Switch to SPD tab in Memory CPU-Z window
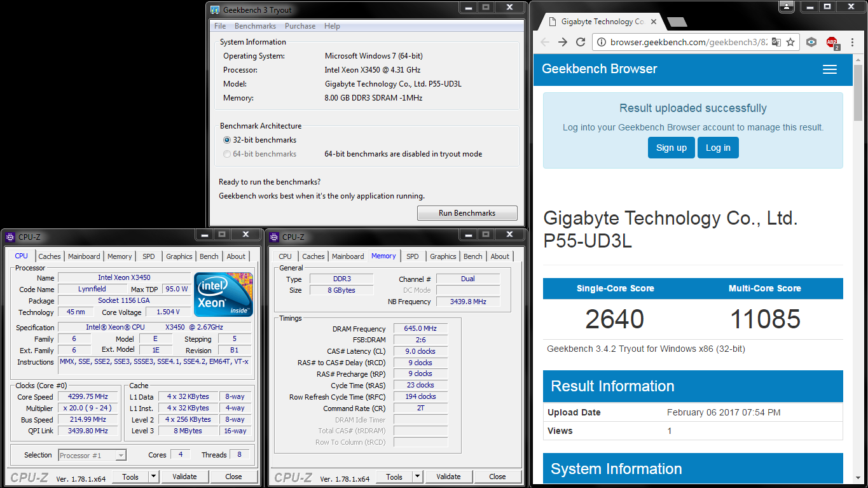Viewport: 868px width, 488px height. [x=413, y=256]
